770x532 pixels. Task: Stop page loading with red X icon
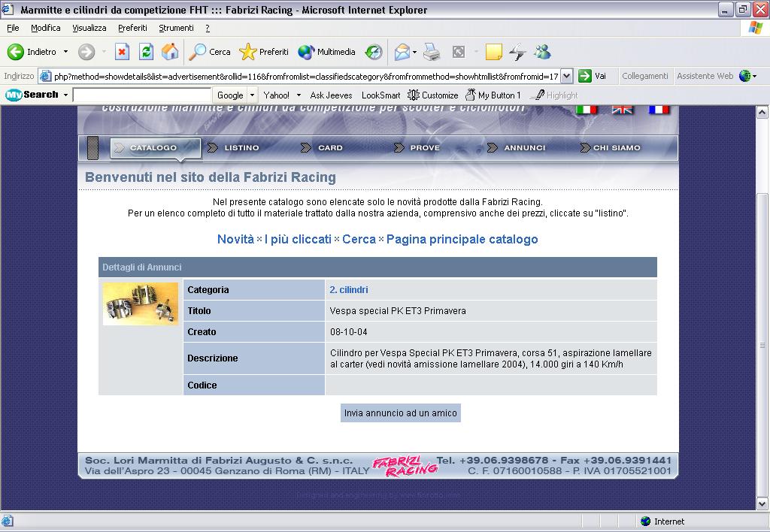tap(122, 52)
